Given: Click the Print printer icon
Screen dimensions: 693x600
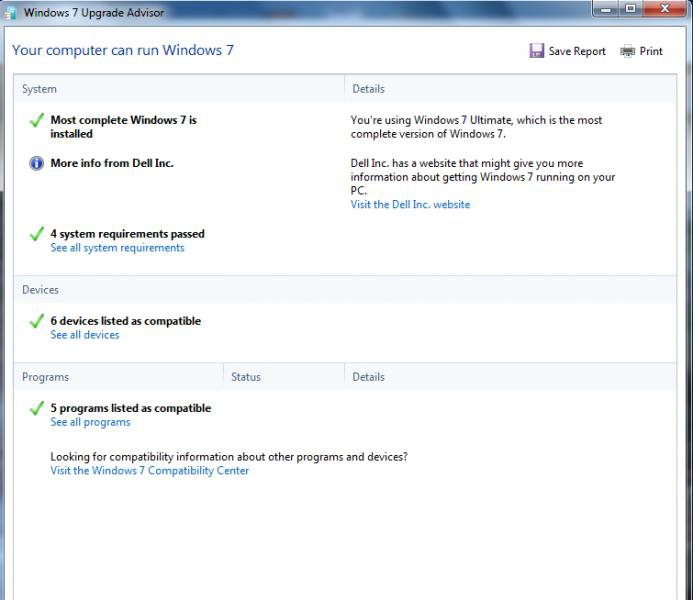Looking at the screenshot, I should [x=628, y=51].
